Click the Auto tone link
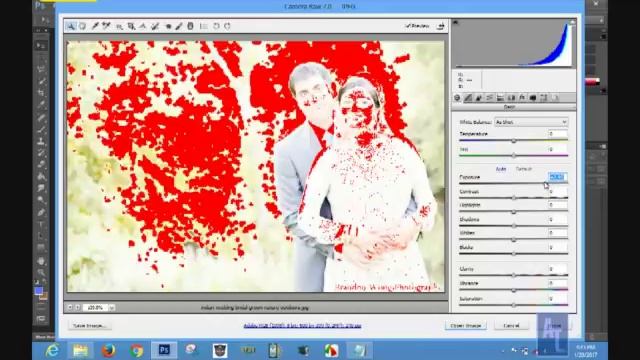 (501, 169)
